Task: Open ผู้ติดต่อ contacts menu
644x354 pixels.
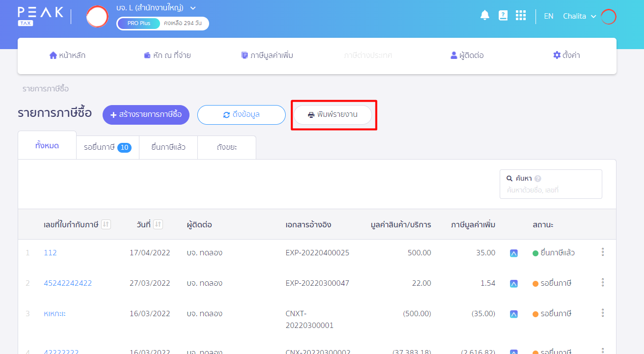Action: (467, 55)
